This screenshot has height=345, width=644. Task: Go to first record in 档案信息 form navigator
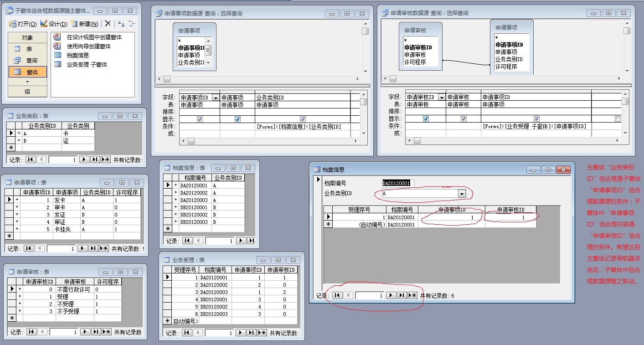coord(337,295)
